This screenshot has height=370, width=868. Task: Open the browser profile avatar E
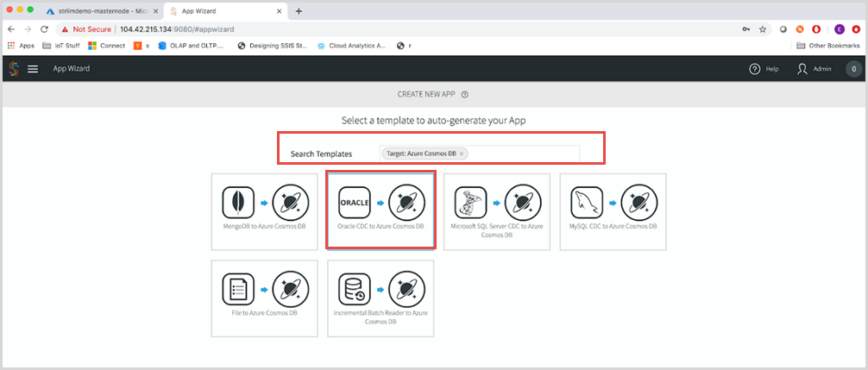pos(840,29)
